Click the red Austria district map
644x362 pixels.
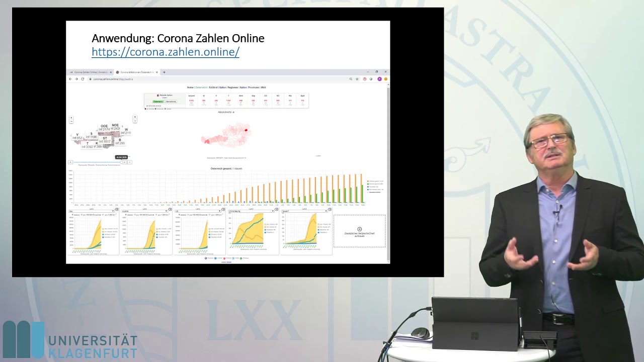coord(225,135)
